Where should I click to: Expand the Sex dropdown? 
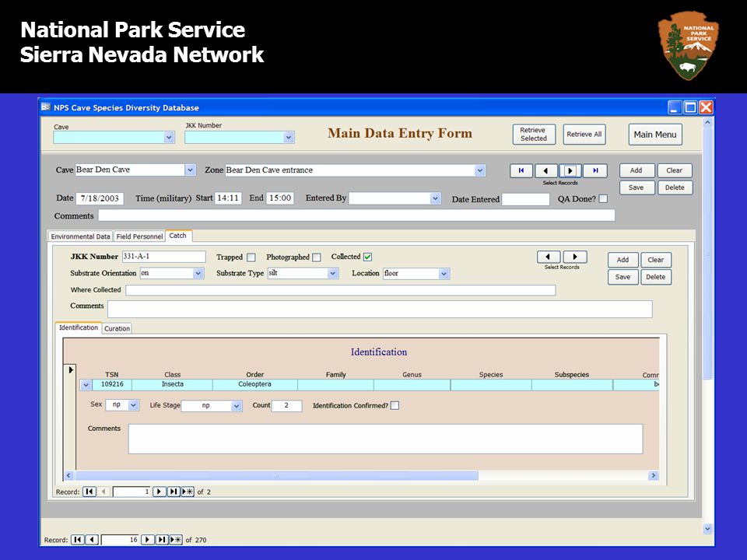(x=133, y=405)
